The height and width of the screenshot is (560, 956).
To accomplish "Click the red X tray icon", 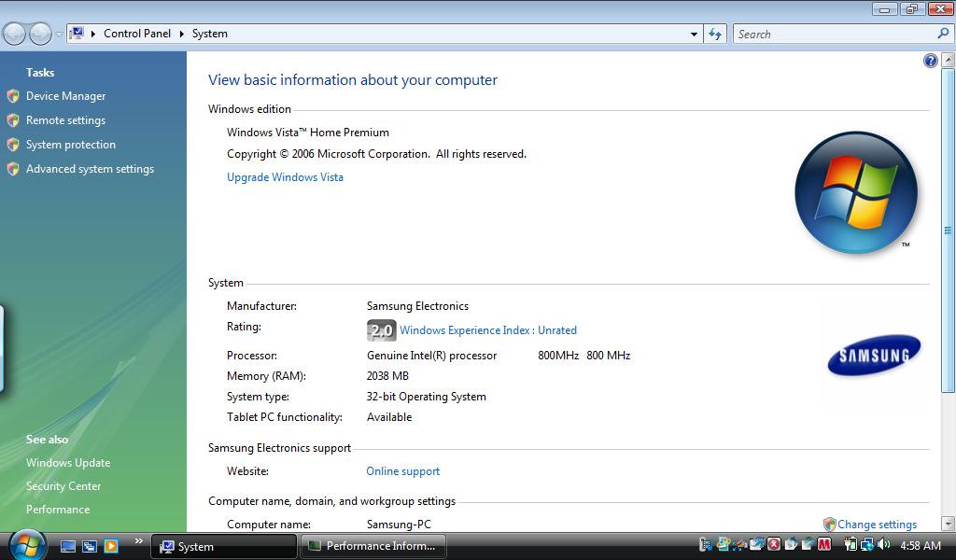I will coord(774,544).
